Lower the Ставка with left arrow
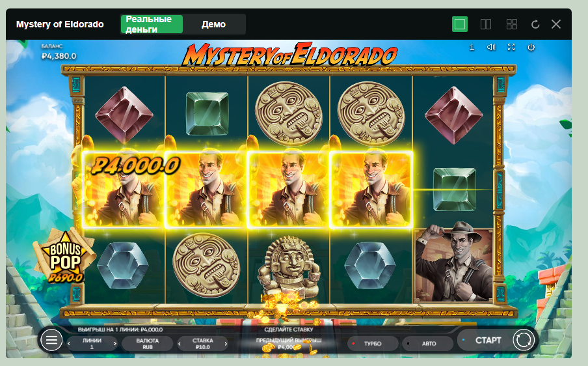Image resolution: width=588 pixels, height=366 pixels. 180,343
